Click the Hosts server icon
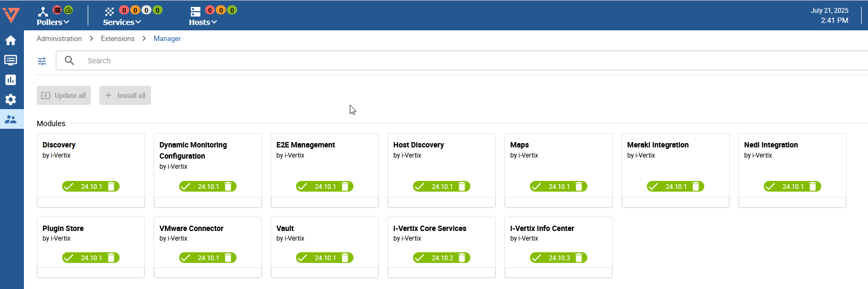Viewport: 868px width, 289px height. click(x=196, y=11)
